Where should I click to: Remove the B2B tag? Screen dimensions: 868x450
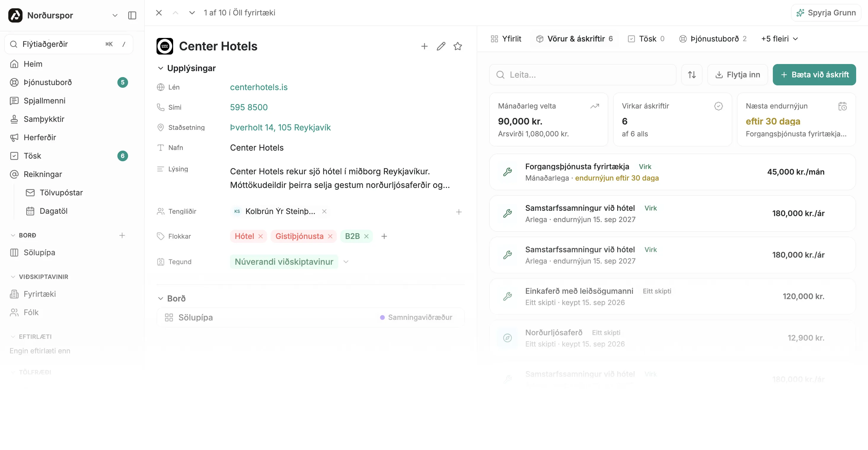366,237
